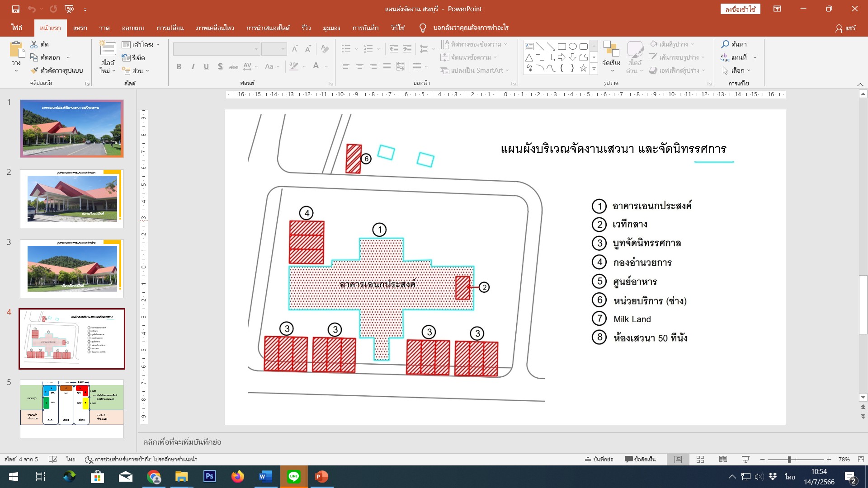Image resolution: width=868 pixels, height=488 pixels.
Task: Toggle Normal view button in the status bar
Action: pos(678,460)
